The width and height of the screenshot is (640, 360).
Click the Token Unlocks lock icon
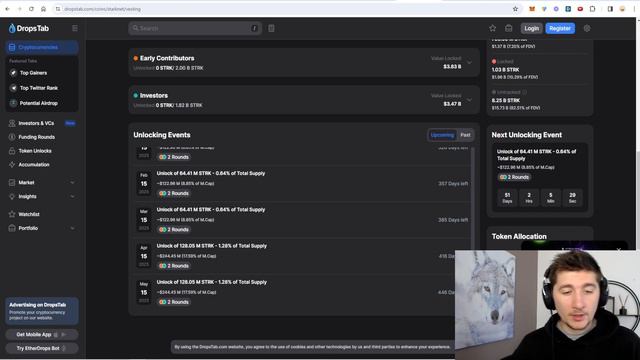12,151
